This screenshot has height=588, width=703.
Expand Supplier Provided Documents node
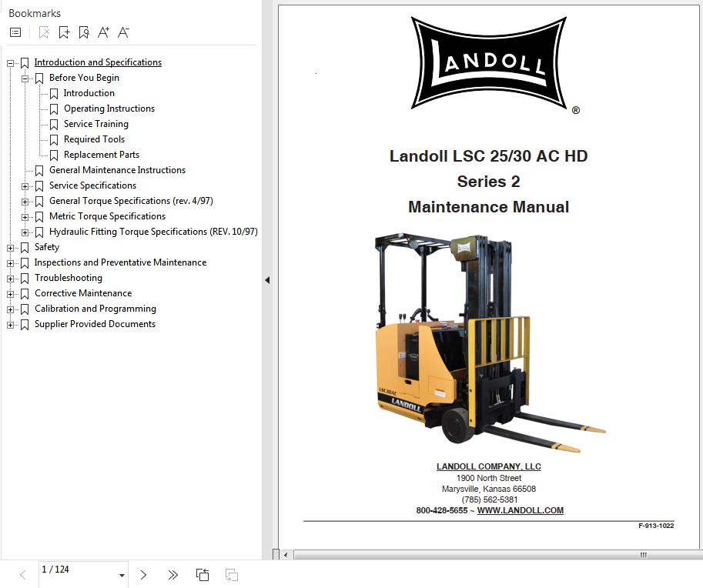coord(10,325)
